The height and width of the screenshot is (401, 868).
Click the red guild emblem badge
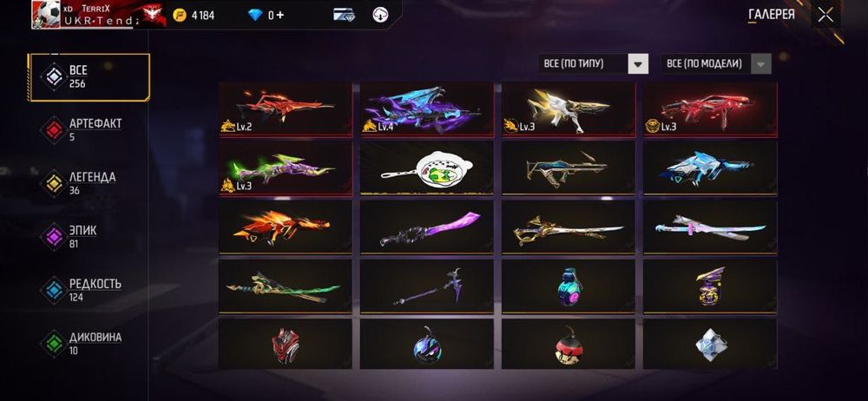(150, 15)
